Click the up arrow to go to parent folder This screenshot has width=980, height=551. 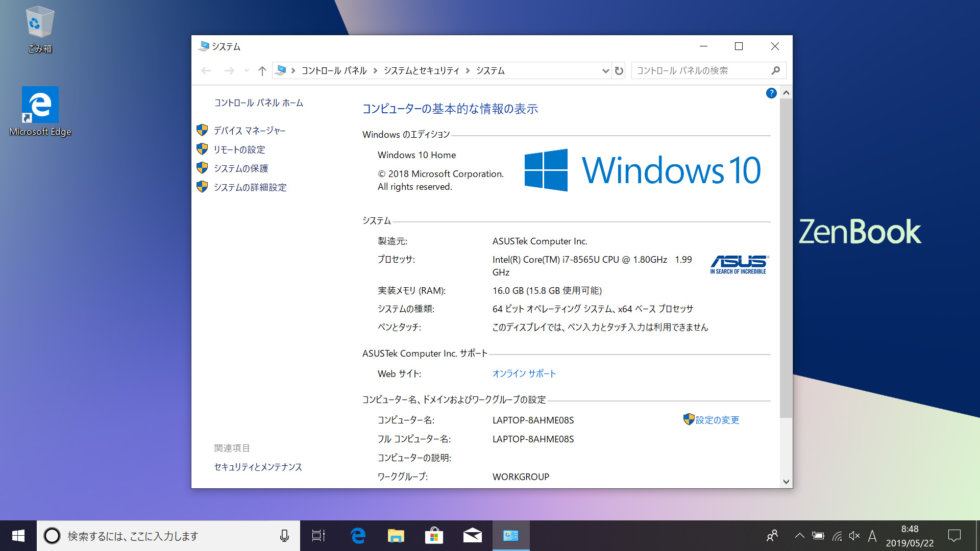262,70
